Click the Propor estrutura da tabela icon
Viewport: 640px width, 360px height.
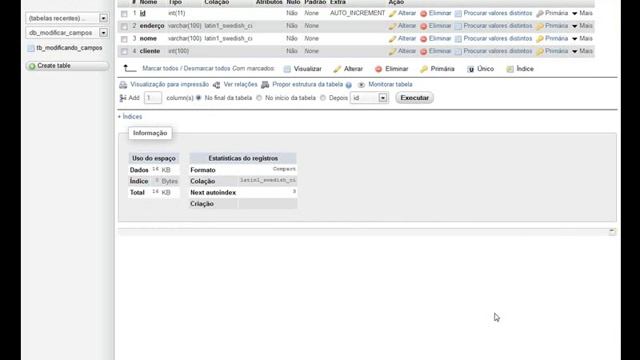click(x=265, y=85)
